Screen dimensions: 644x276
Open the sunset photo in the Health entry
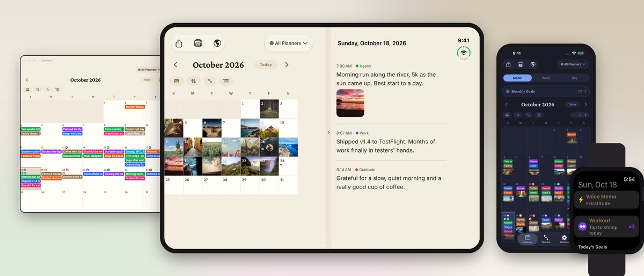(x=350, y=103)
